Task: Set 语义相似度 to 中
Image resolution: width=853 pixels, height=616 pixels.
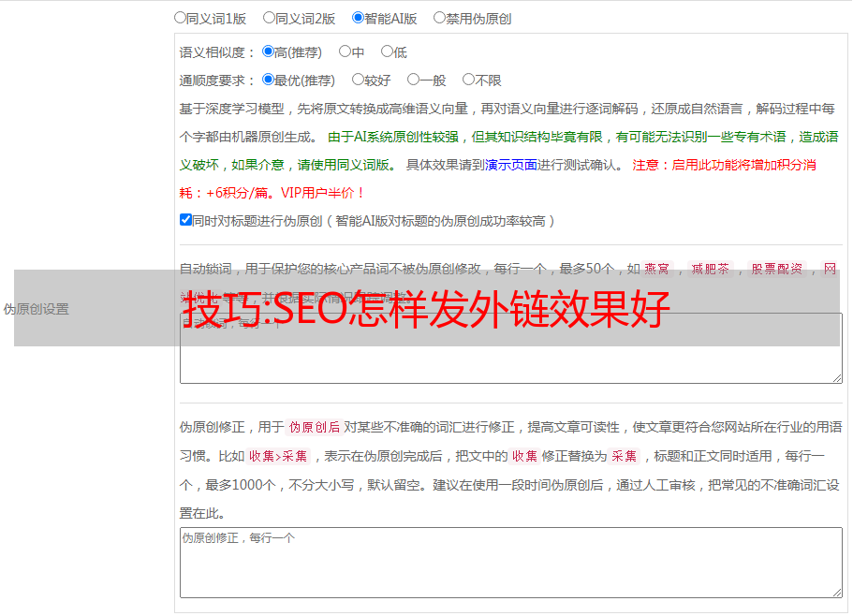Action: pos(345,51)
